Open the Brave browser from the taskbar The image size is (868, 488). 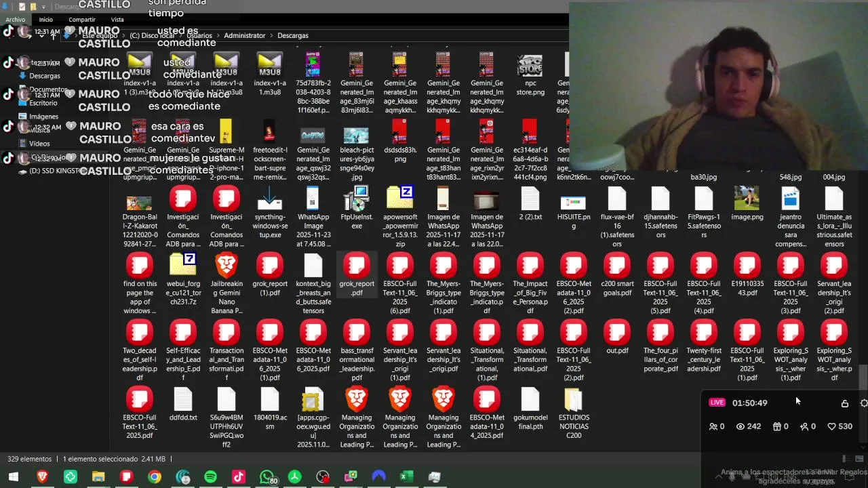(42, 477)
